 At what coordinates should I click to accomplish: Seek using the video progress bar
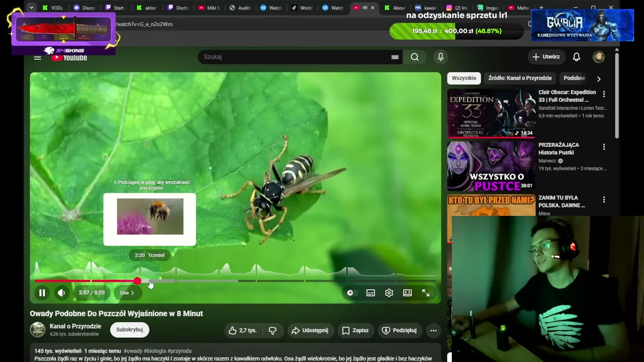pos(235,281)
